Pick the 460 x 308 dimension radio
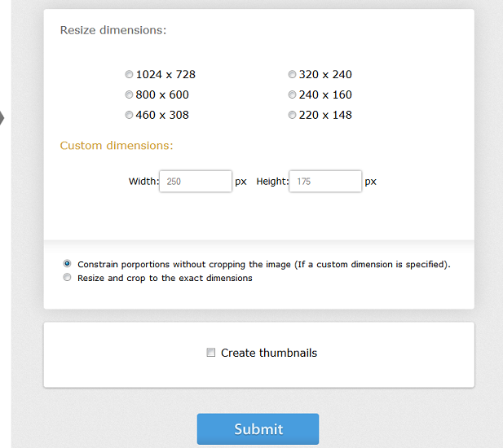503x448 pixels. click(x=129, y=115)
